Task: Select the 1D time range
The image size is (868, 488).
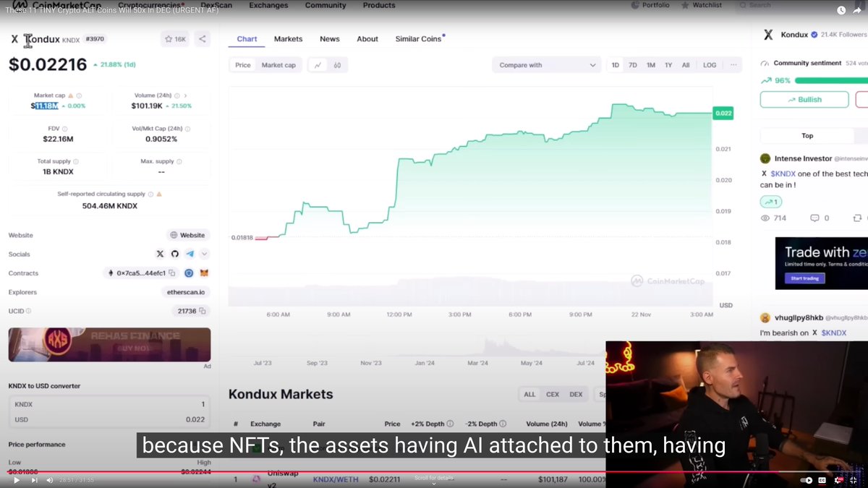Action: coord(616,65)
